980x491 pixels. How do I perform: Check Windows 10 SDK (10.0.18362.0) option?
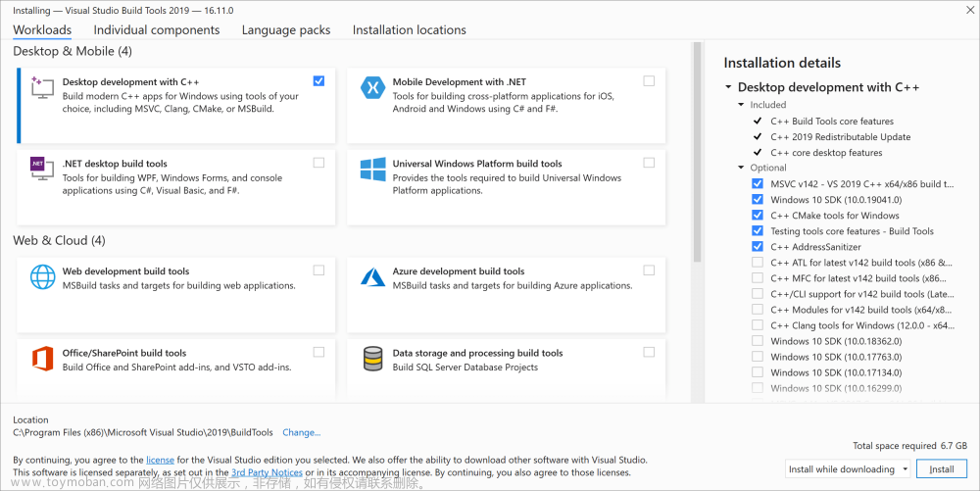[758, 340]
